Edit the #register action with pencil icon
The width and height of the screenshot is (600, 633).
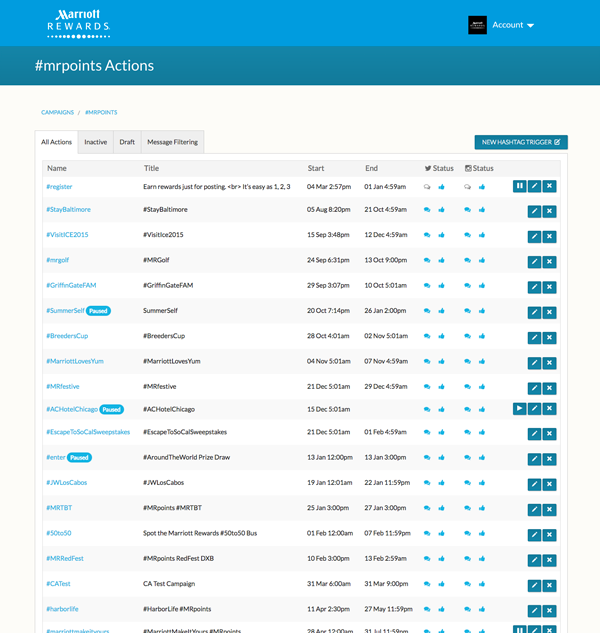[x=534, y=186]
